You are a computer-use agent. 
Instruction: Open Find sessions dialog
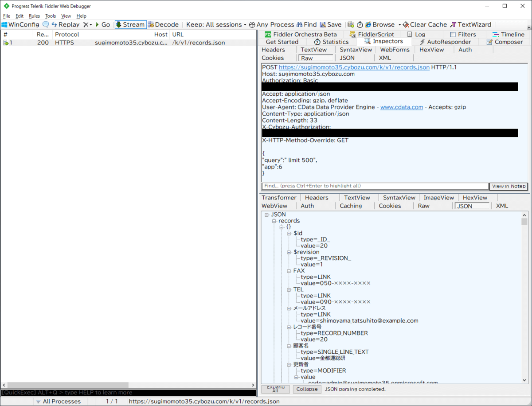coord(307,25)
